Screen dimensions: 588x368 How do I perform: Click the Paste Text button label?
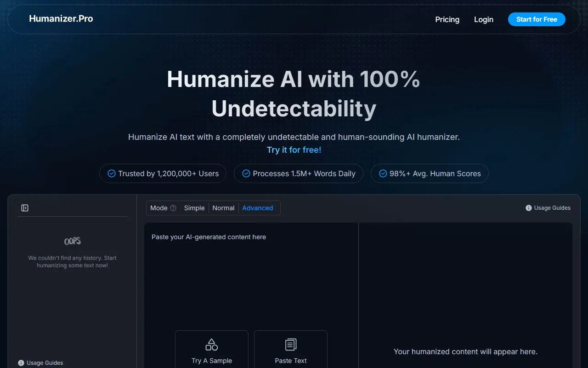pyautogui.click(x=290, y=361)
